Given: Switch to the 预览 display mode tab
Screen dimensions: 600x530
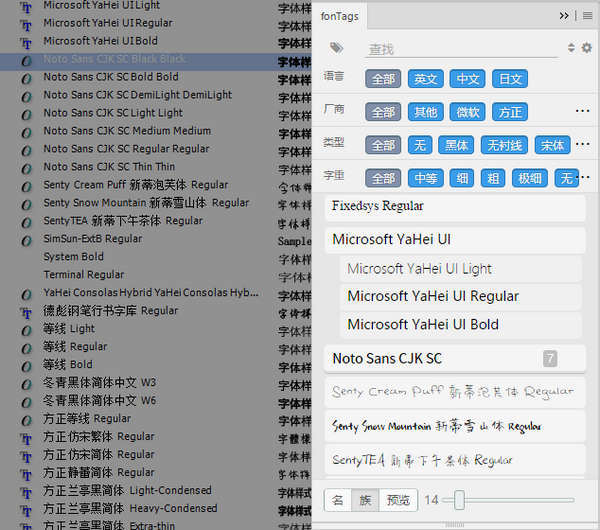Looking at the screenshot, I should pos(398,500).
